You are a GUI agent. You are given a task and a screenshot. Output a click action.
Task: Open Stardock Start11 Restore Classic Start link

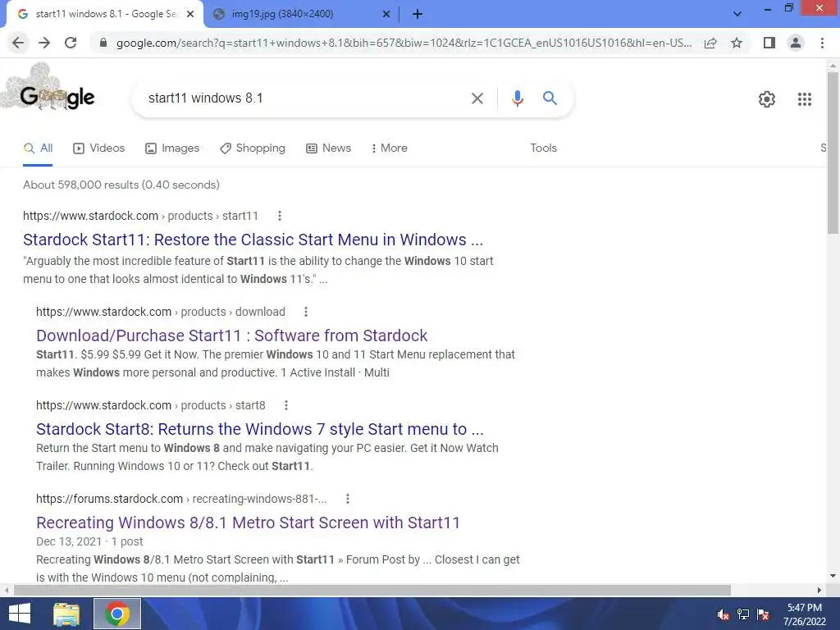pyautogui.click(x=253, y=240)
